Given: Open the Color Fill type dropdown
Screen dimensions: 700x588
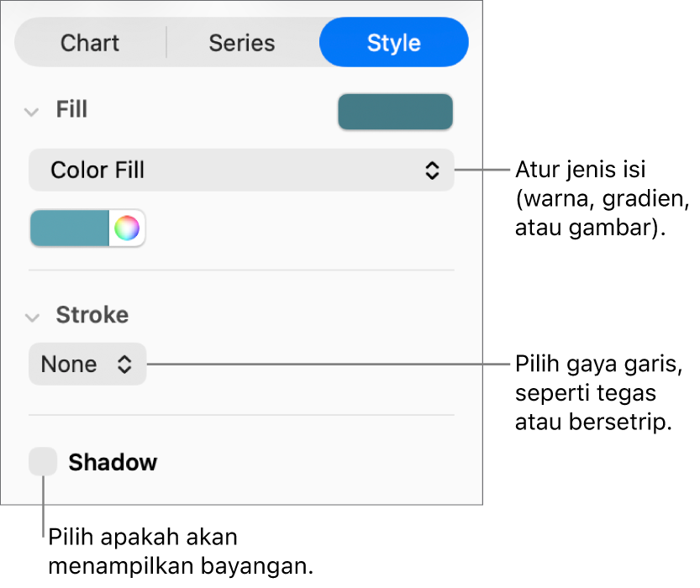Looking at the screenshot, I should tap(241, 171).
